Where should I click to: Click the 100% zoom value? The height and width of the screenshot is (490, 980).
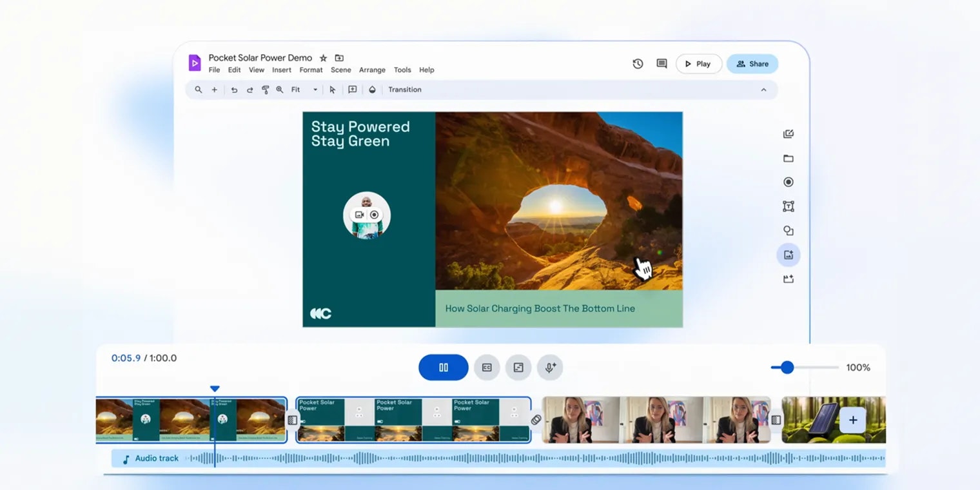pos(858,367)
